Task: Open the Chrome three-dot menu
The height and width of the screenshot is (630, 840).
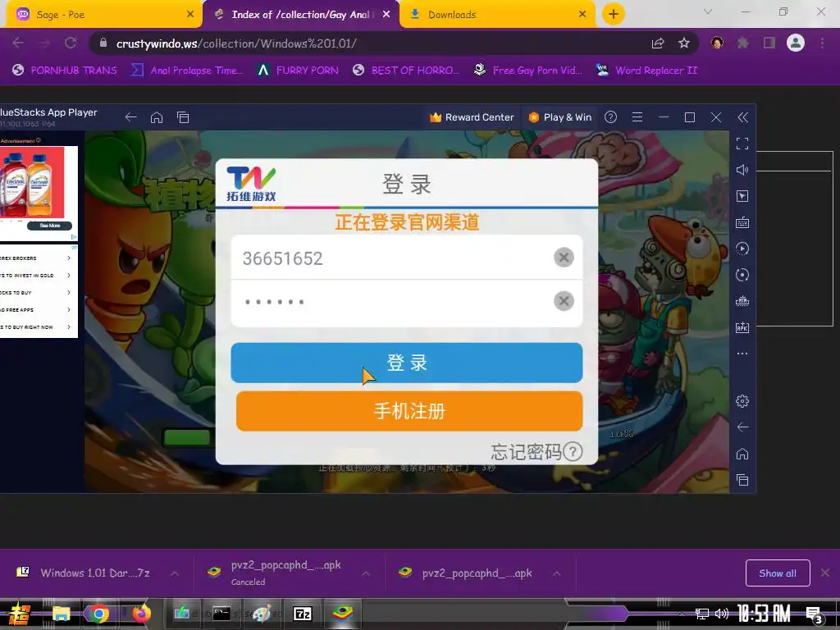Action: [822, 43]
